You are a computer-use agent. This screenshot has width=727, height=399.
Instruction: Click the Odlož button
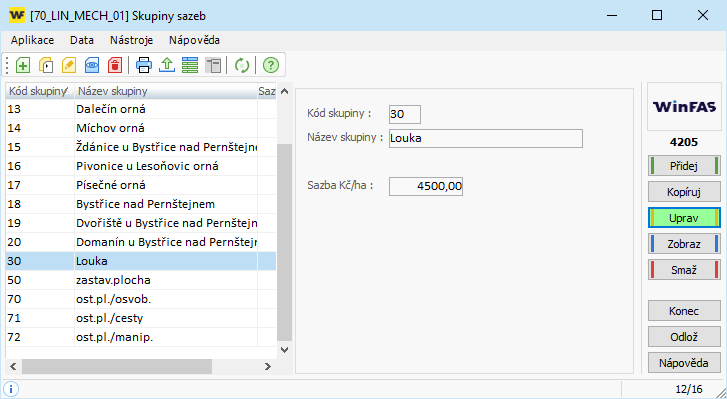pos(684,337)
